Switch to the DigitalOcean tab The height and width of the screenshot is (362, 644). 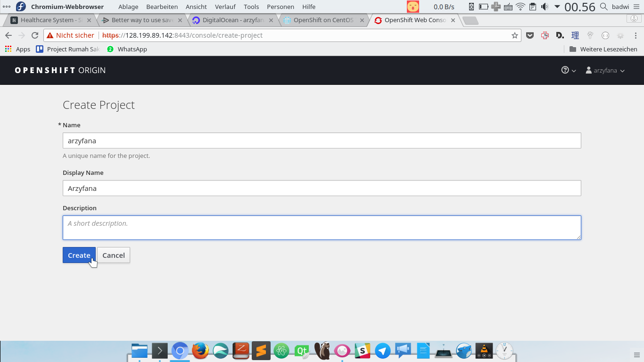coord(233,20)
